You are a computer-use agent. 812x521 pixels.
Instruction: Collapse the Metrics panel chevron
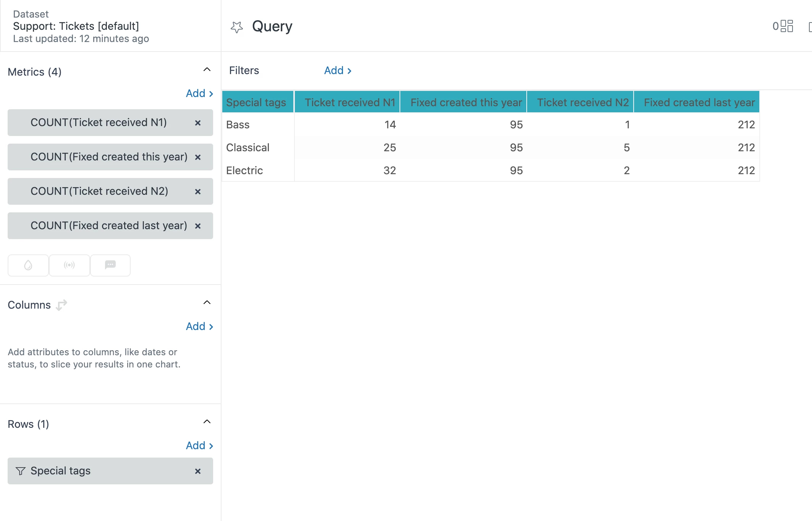[207, 70]
